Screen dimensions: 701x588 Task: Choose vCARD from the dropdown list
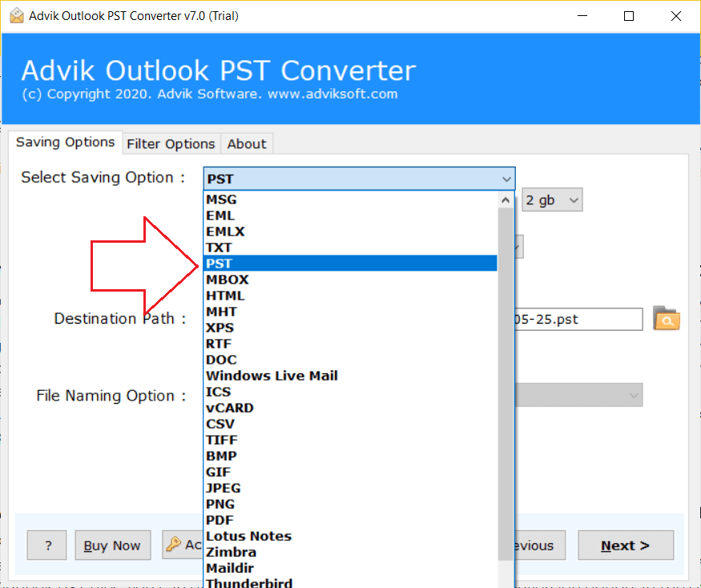click(230, 408)
